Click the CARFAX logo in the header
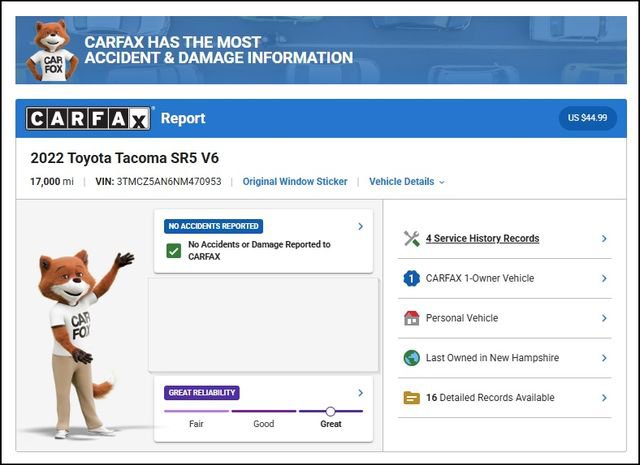Viewport: 640px width, 465px height. pos(88,119)
